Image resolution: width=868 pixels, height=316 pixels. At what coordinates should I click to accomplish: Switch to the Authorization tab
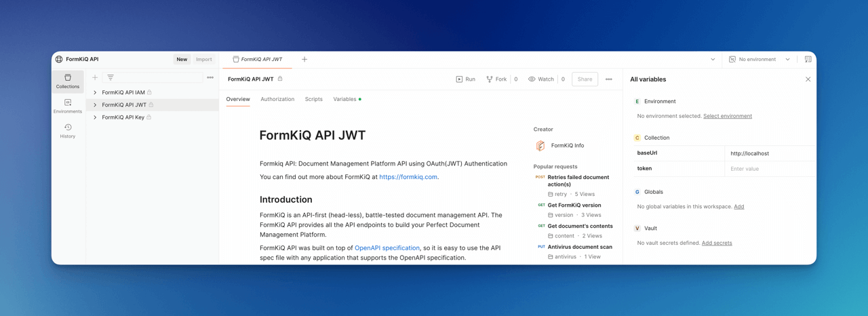(277, 99)
